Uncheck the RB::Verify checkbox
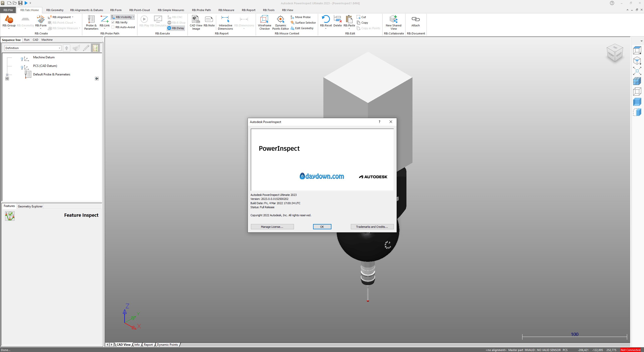Viewport: 644px width, 352px height. (113, 22)
